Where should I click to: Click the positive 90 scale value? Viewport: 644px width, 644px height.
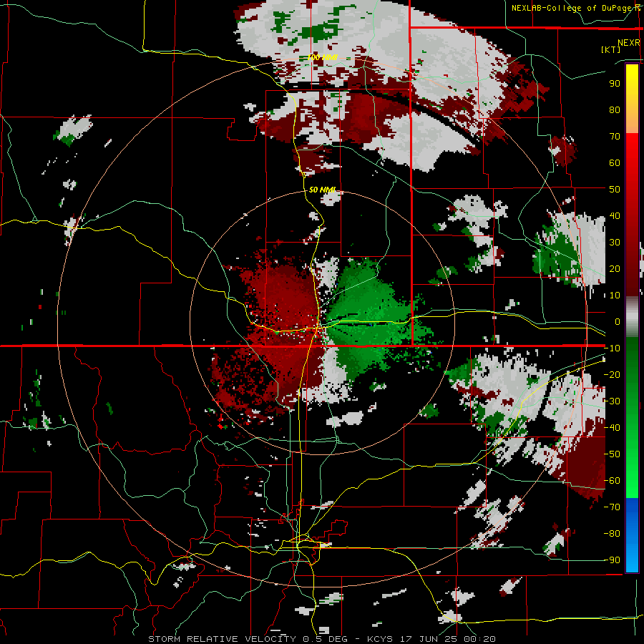click(615, 84)
